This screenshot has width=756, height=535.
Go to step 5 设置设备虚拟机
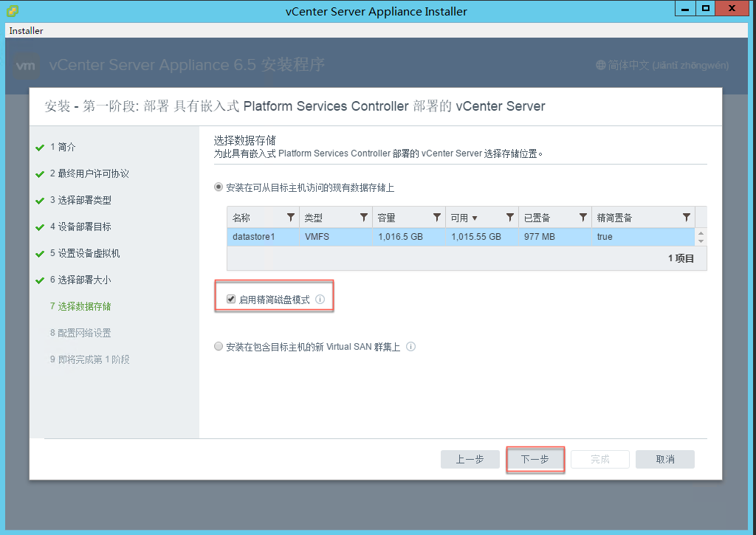click(85, 253)
